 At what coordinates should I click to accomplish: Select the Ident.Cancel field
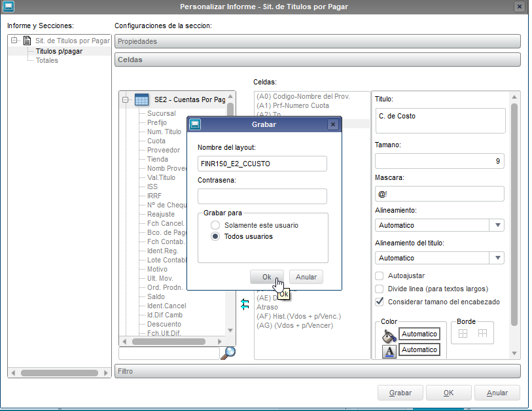point(166,306)
